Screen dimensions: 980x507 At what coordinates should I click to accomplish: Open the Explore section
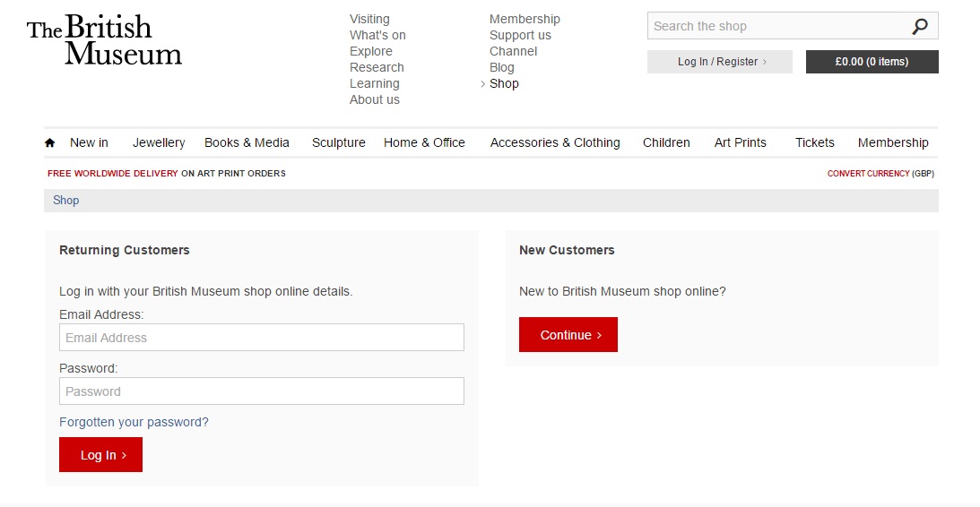pyautogui.click(x=371, y=51)
